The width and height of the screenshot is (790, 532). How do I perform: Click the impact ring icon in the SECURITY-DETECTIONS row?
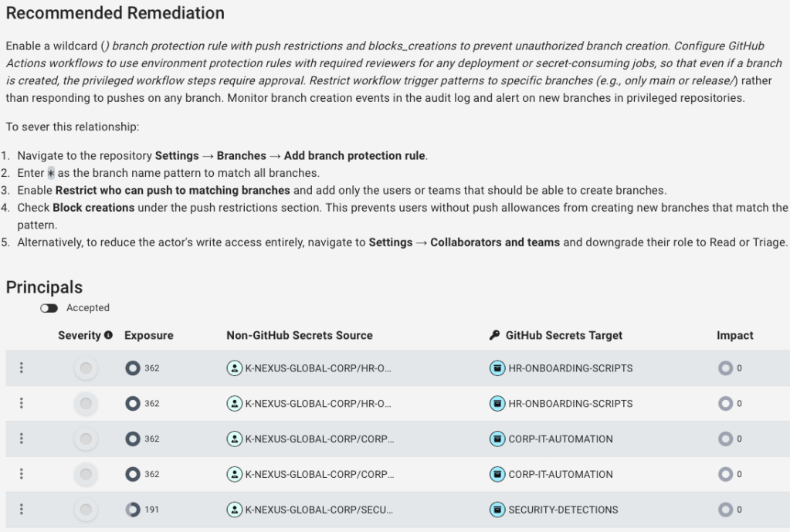(725, 510)
